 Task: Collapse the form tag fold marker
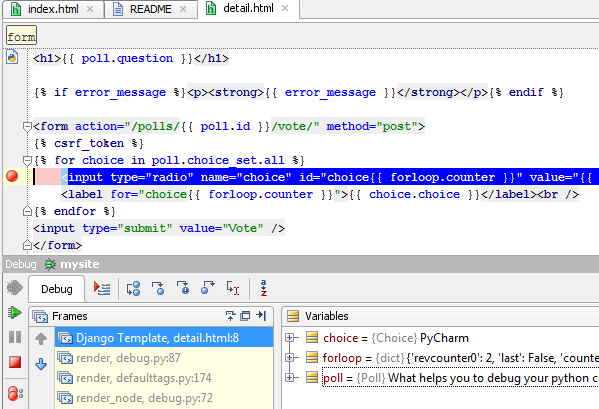[27, 126]
